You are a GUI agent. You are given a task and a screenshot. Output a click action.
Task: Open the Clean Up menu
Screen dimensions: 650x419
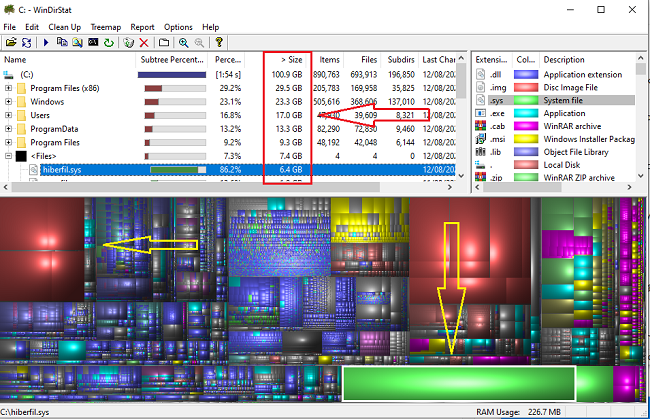65,27
